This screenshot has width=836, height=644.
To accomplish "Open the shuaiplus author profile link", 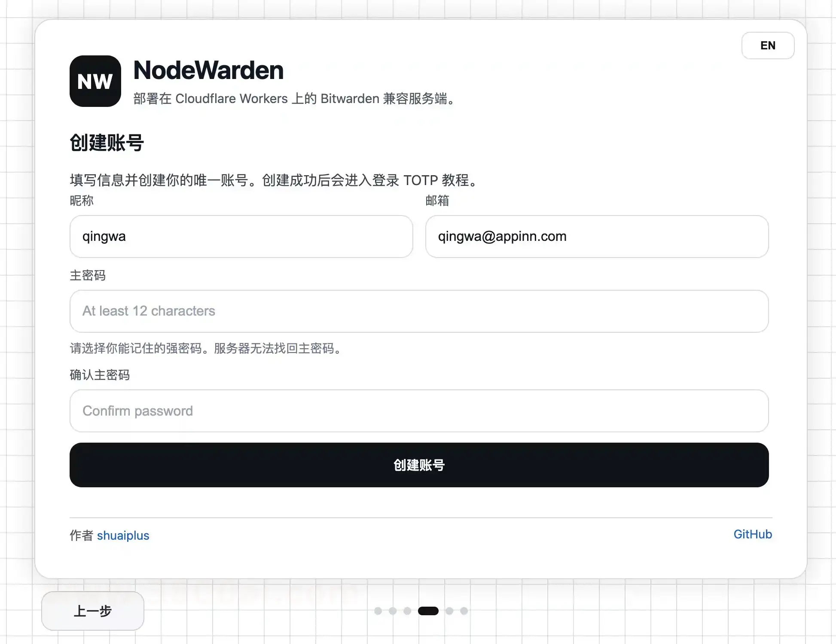I will point(123,535).
